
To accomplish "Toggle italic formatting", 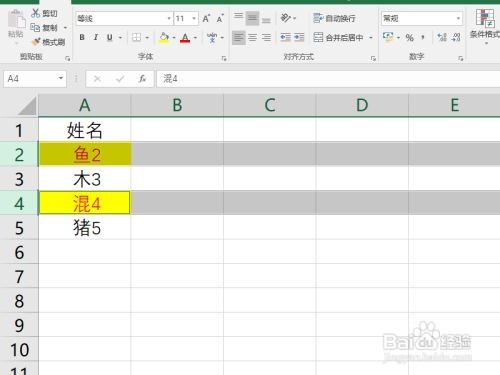I will (96, 37).
